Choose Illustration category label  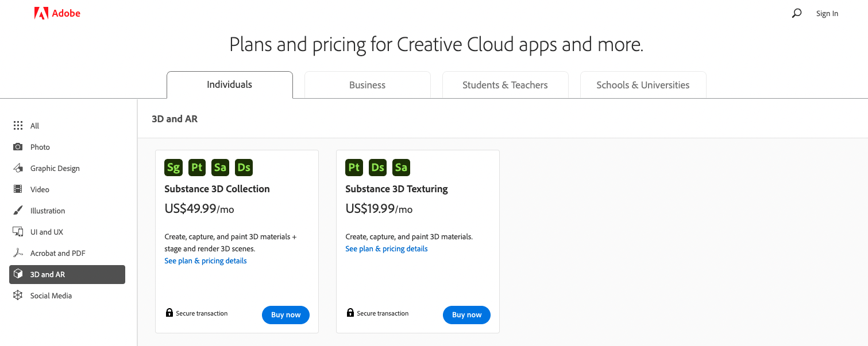48,211
